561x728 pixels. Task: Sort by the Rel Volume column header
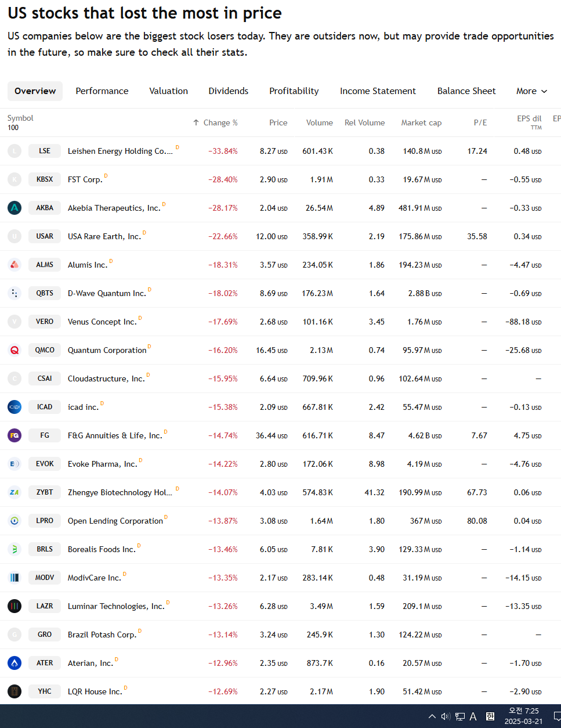click(x=364, y=122)
